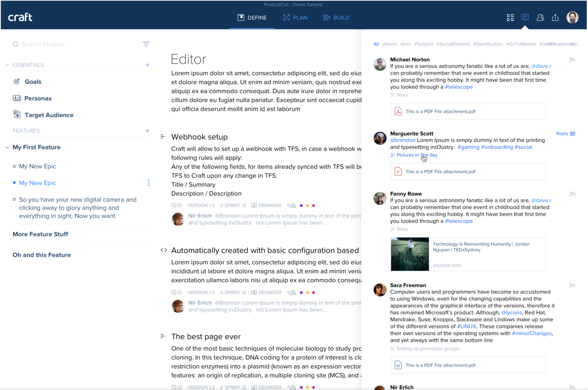Open the comments panel icon

tap(525, 17)
